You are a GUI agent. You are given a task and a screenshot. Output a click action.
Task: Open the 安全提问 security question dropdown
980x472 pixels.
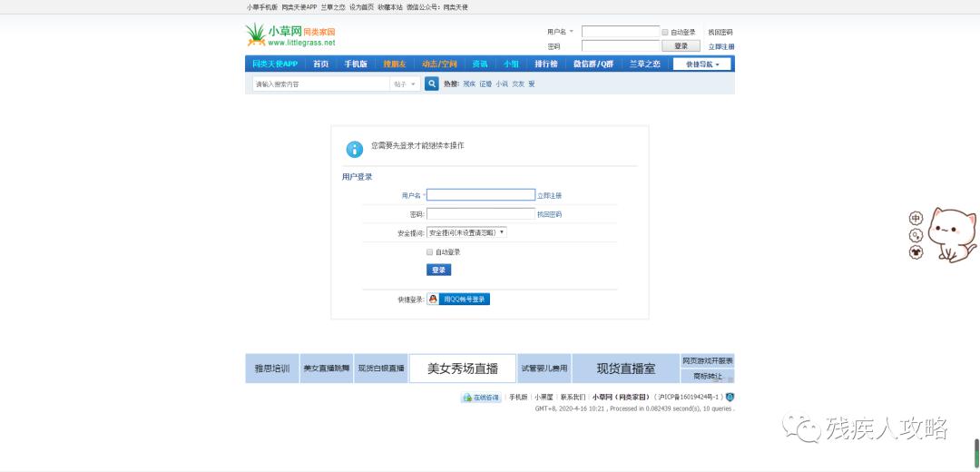click(x=466, y=232)
